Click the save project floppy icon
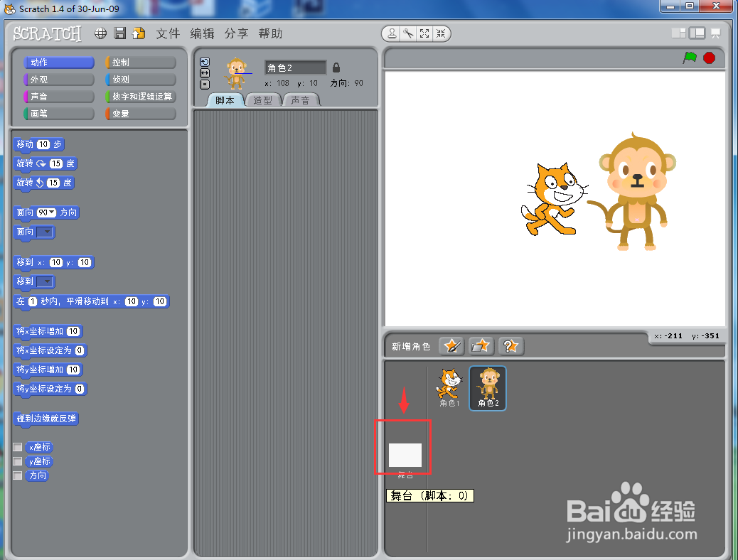 click(120, 33)
